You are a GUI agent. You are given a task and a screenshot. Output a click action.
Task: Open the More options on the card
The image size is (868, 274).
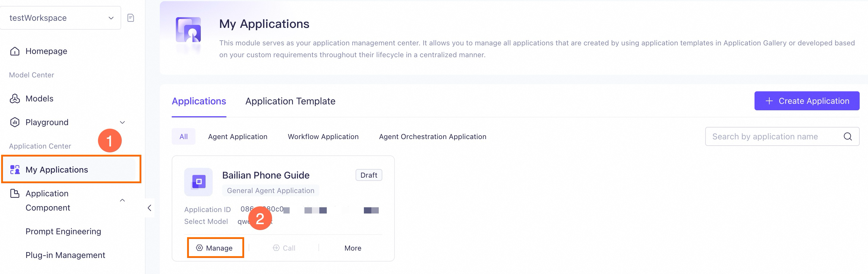pos(352,248)
